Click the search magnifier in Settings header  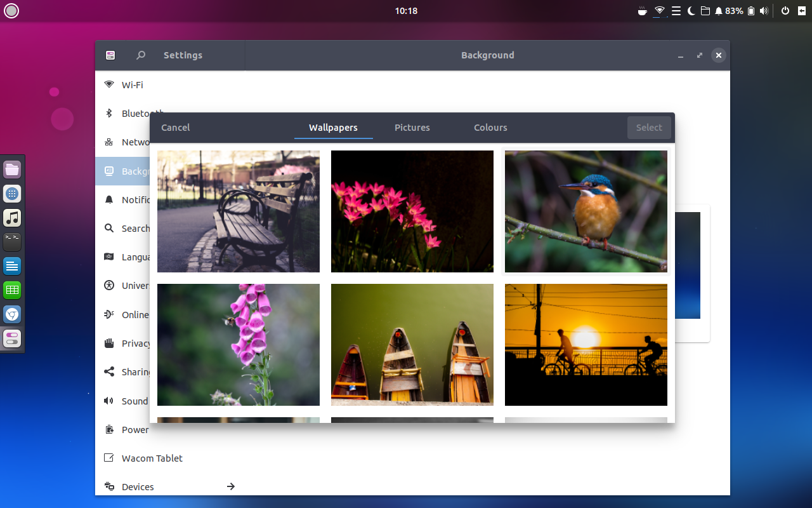coord(141,55)
